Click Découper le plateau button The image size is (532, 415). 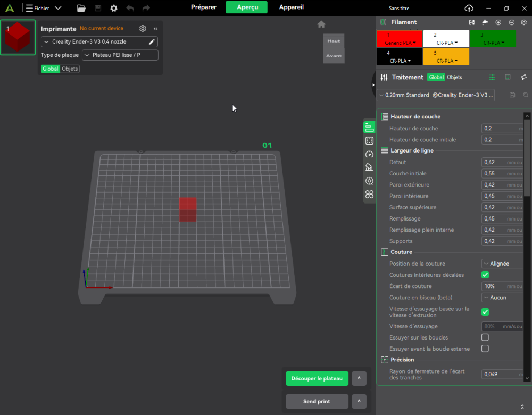point(317,379)
